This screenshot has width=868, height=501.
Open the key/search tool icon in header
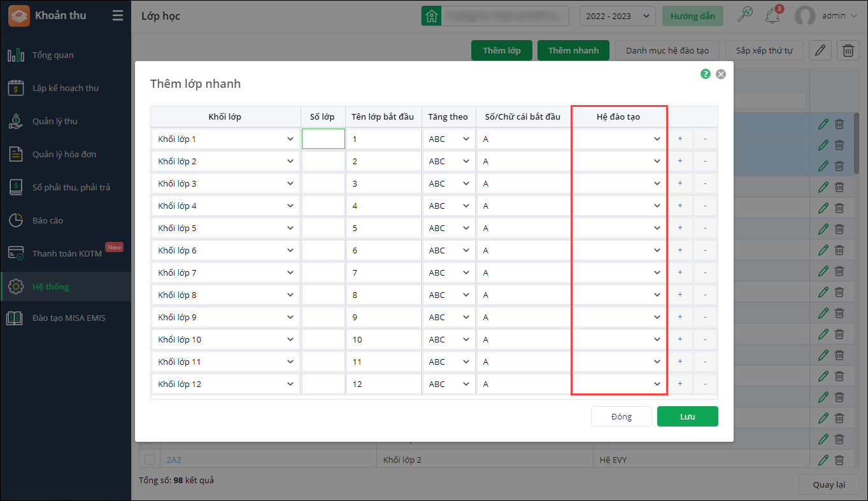(x=745, y=15)
